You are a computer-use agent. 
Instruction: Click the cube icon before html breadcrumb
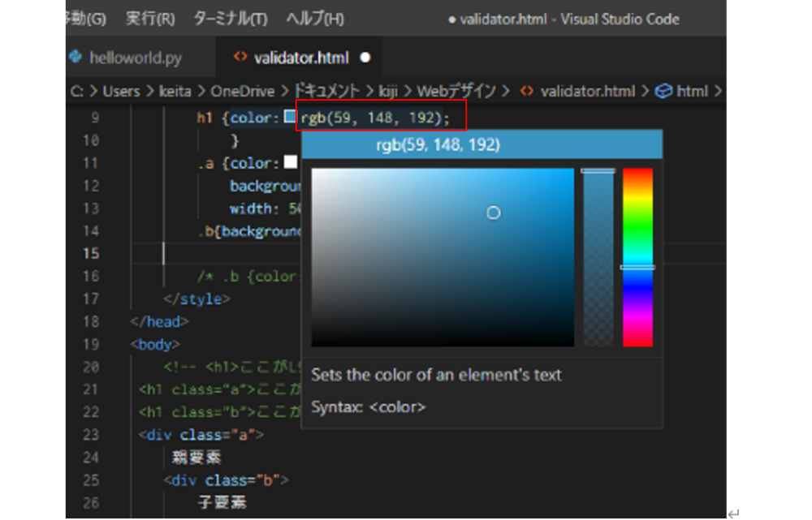coord(663,92)
